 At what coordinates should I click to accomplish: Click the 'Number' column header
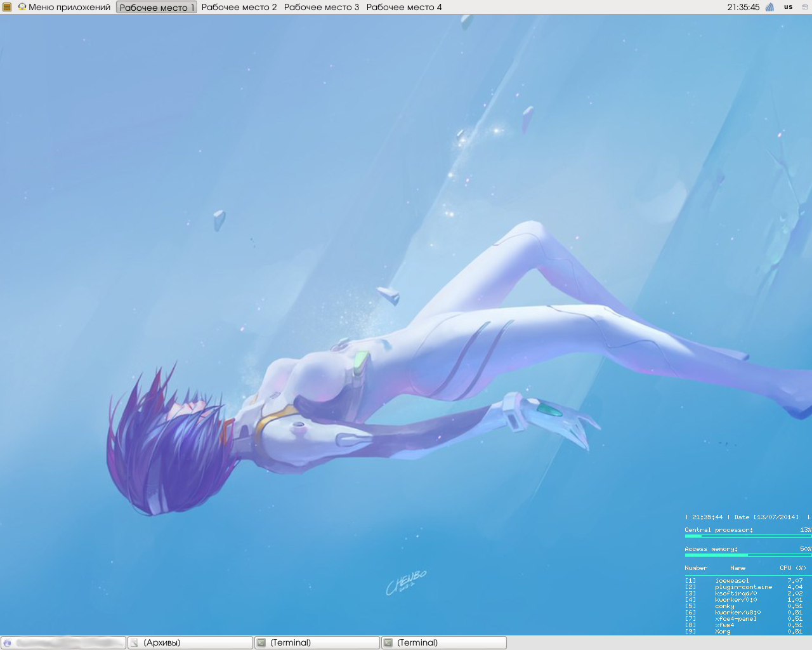696,568
